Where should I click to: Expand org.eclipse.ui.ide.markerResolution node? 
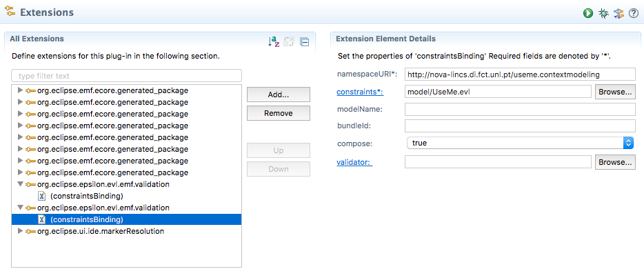21,231
